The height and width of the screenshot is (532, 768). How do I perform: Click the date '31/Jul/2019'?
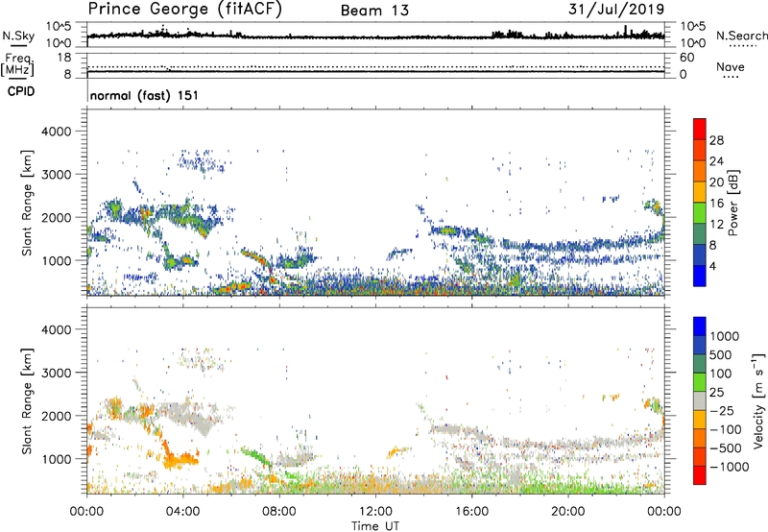(616, 10)
